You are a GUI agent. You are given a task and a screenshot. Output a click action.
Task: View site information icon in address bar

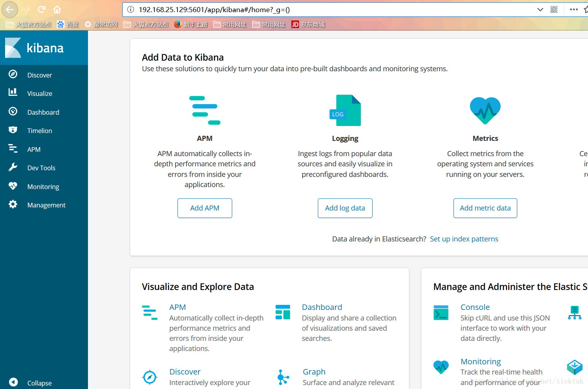[x=131, y=9]
